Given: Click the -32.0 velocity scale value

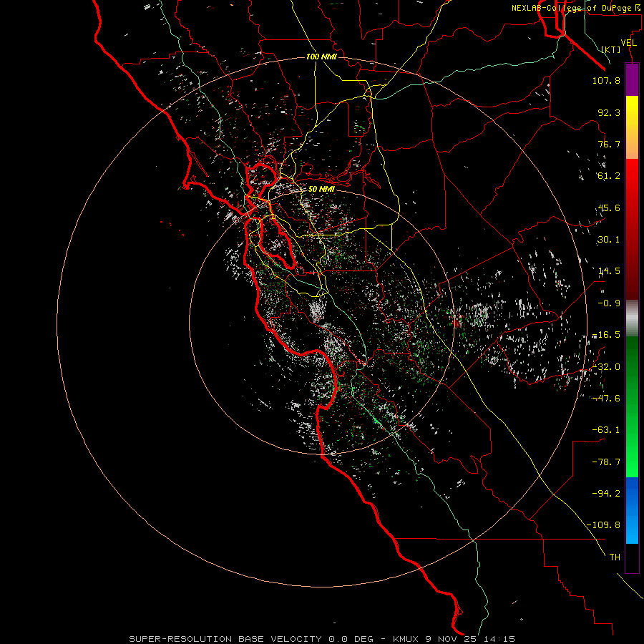Looking at the screenshot, I should 606,367.
